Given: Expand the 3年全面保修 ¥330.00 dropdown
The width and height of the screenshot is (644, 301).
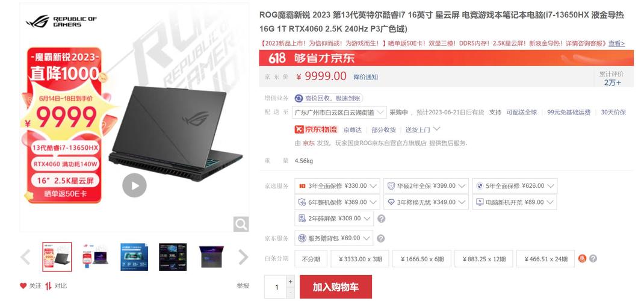Looking at the screenshot, I should click(337, 185).
